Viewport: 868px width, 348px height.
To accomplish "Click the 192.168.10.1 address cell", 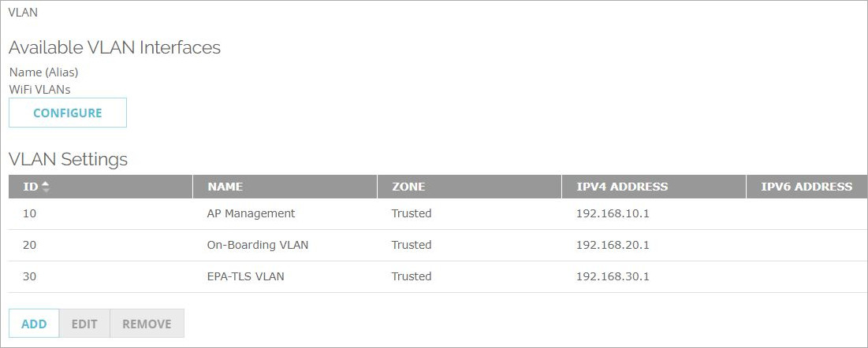I will [x=613, y=213].
